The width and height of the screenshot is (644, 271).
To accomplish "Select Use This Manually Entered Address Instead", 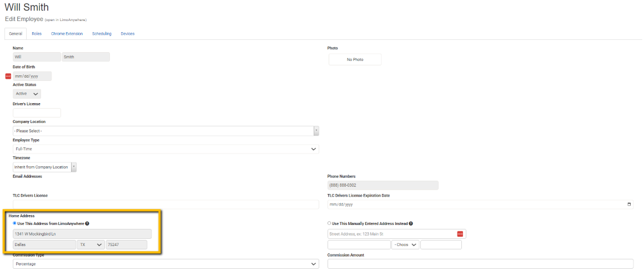I will pyautogui.click(x=329, y=223).
